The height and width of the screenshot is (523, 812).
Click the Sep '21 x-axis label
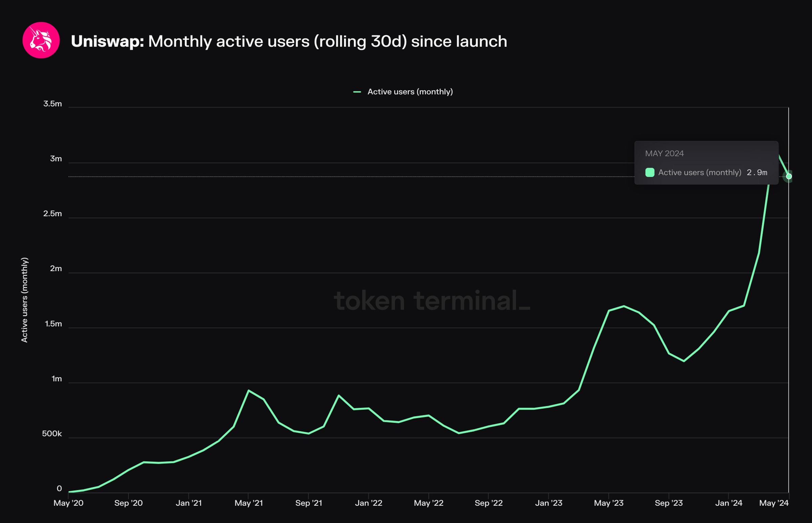(x=309, y=503)
